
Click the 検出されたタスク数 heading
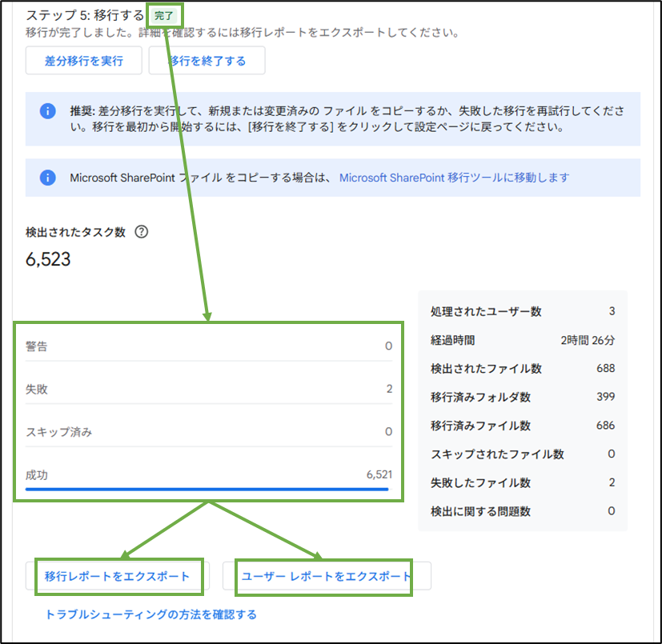(75, 232)
